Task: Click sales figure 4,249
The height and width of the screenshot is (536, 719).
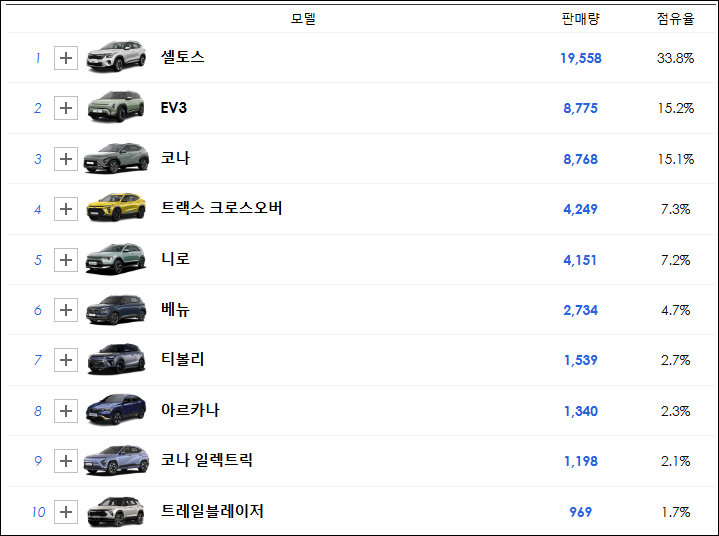Action: 581,209
